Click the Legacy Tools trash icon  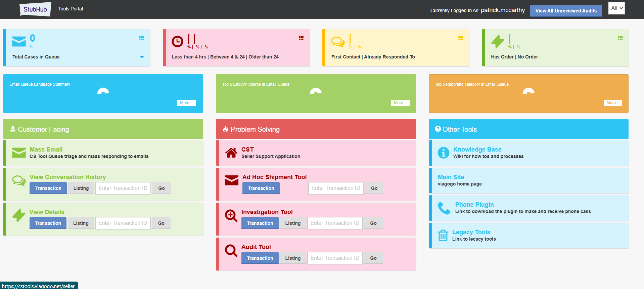(x=443, y=235)
